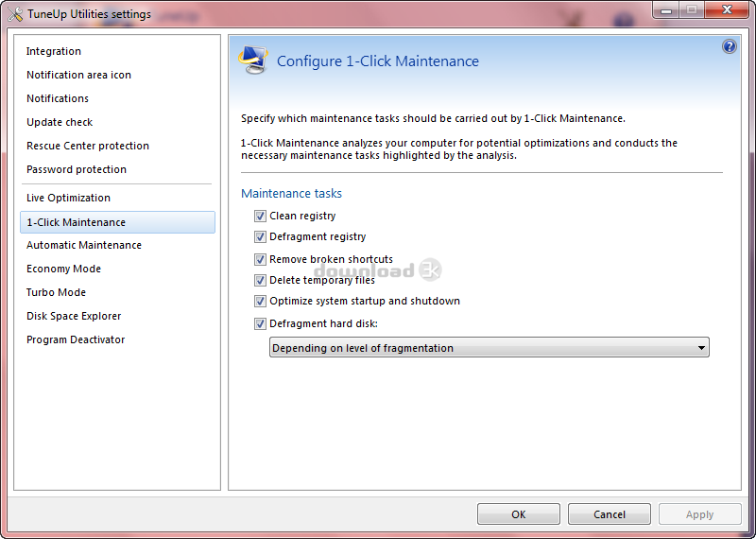756x539 pixels.
Task: Click the Maintenance tasks heading
Action: (291, 194)
